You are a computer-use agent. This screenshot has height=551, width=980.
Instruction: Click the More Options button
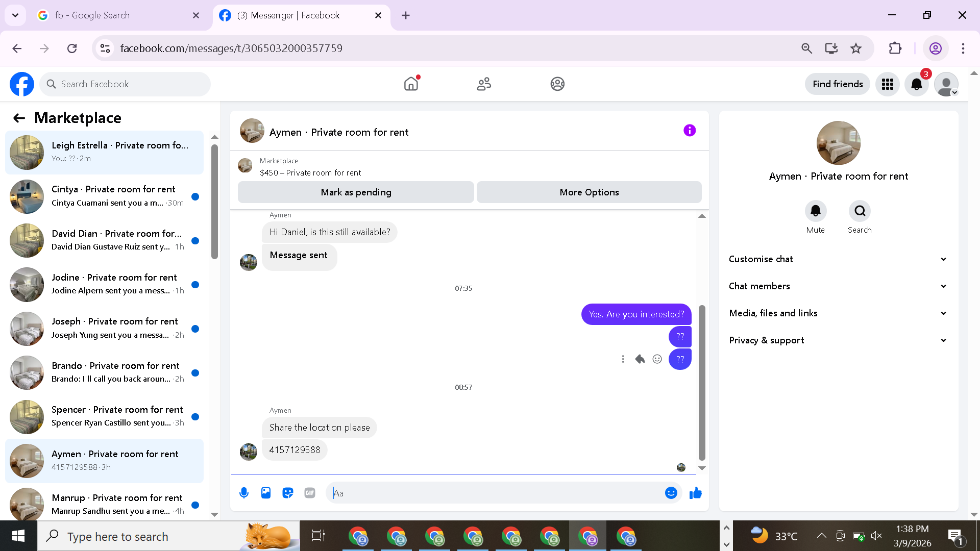589,192
